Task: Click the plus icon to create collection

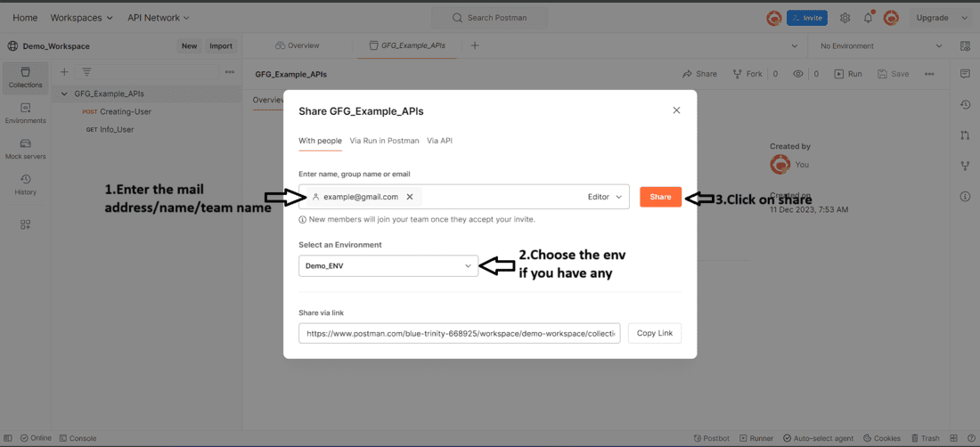Action: point(64,72)
